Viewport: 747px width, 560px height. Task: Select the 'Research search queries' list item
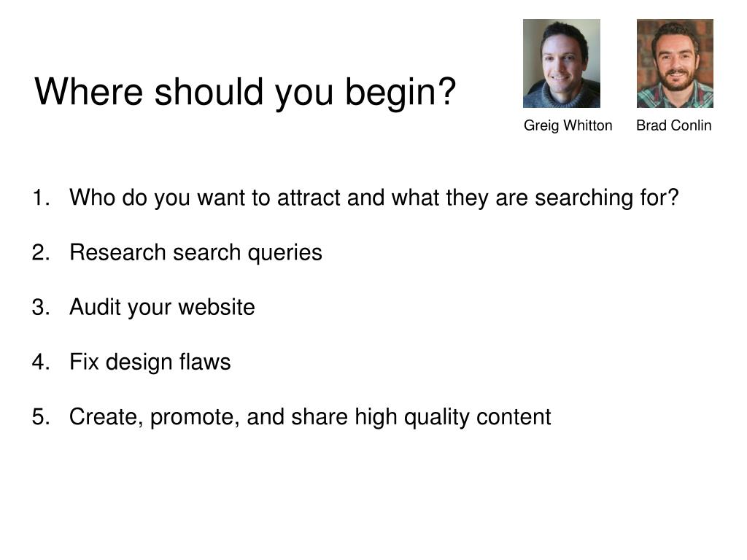pyautogui.click(x=196, y=253)
